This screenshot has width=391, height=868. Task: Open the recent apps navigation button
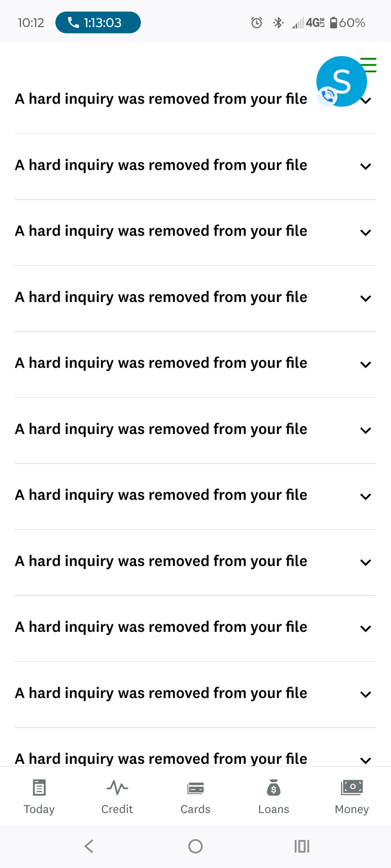click(302, 846)
